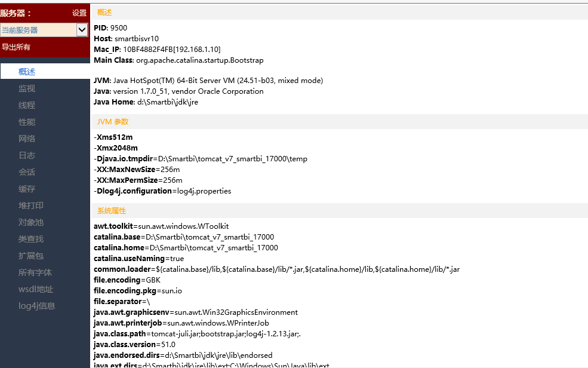Select 所有字体 in the sidebar
588x368 pixels.
click(x=35, y=273)
